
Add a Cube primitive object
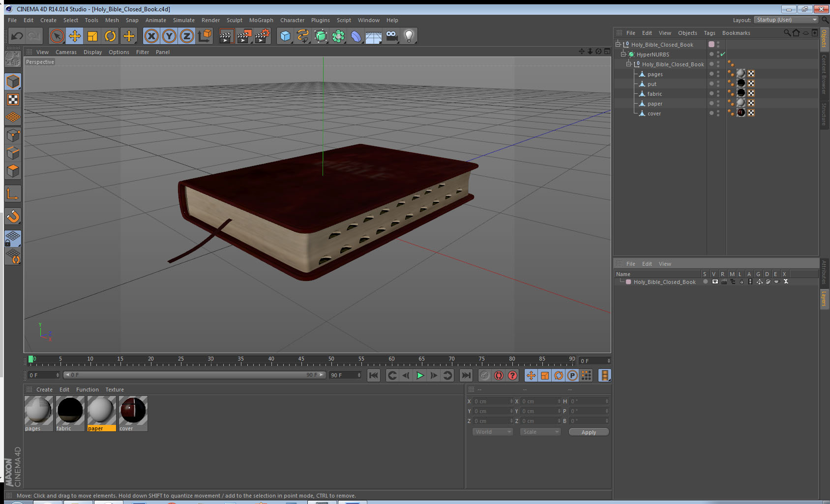(285, 36)
